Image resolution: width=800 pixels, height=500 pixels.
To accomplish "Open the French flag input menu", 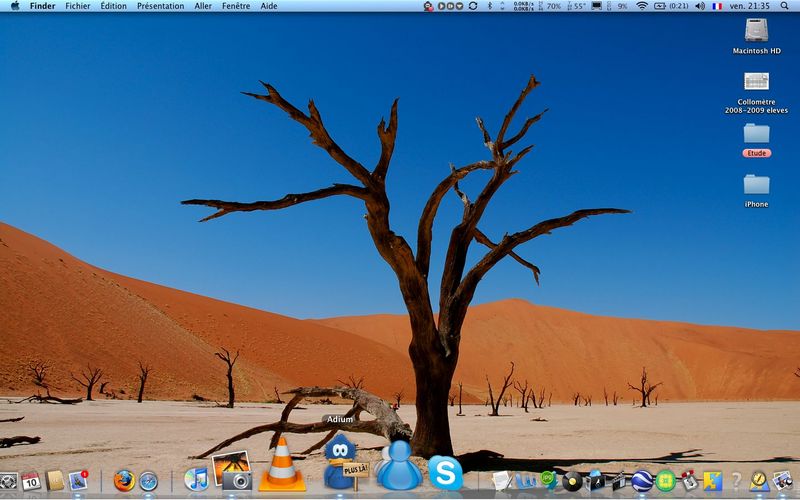I will click(x=717, y=6).
